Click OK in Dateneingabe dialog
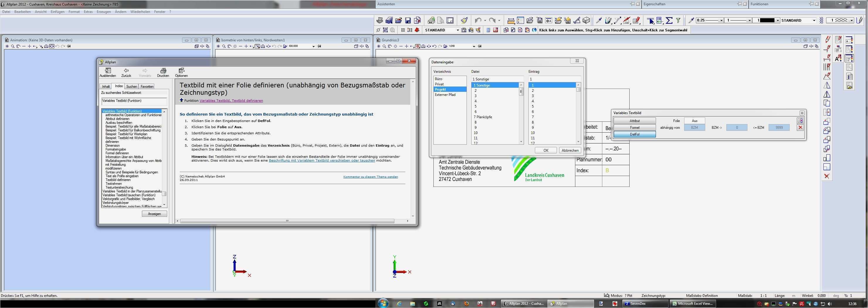This screenshot has width=868, height=308. coord(545,150)
